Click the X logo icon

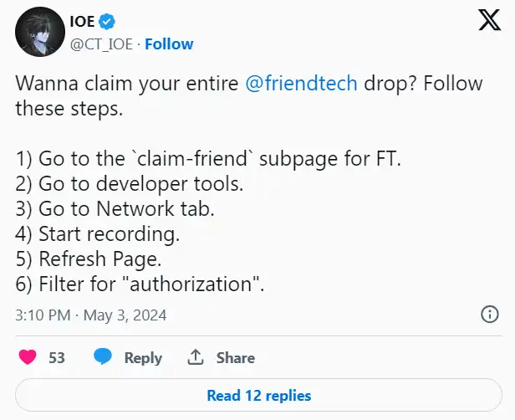(x=489, y=20)
